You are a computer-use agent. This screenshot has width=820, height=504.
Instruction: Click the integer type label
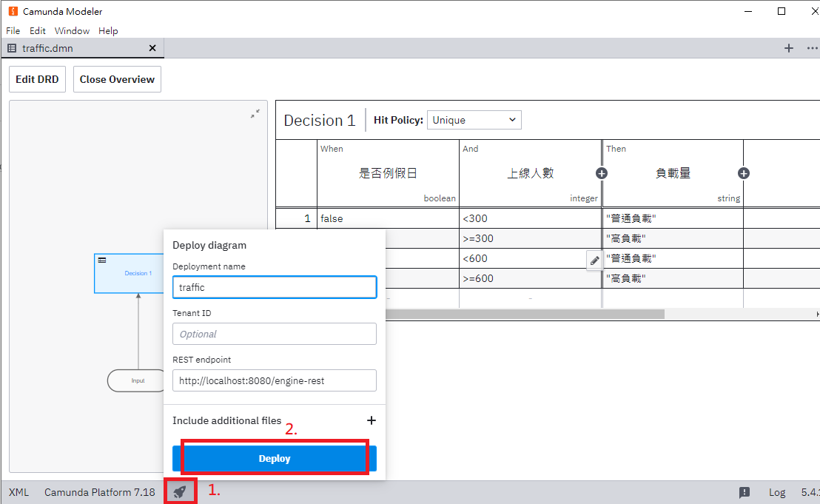584,198
